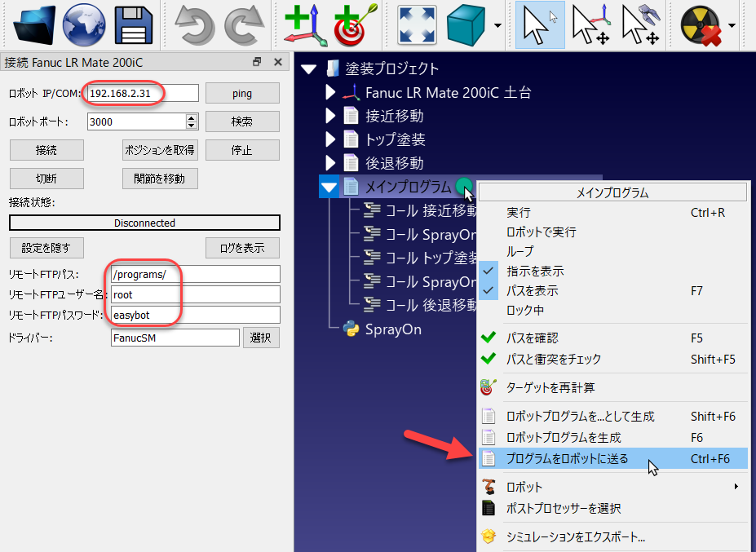Choose プログラムをロボットに送る menu item
Image resolution: width=756 pixels, height=552 pixels.
coord(612,458)
